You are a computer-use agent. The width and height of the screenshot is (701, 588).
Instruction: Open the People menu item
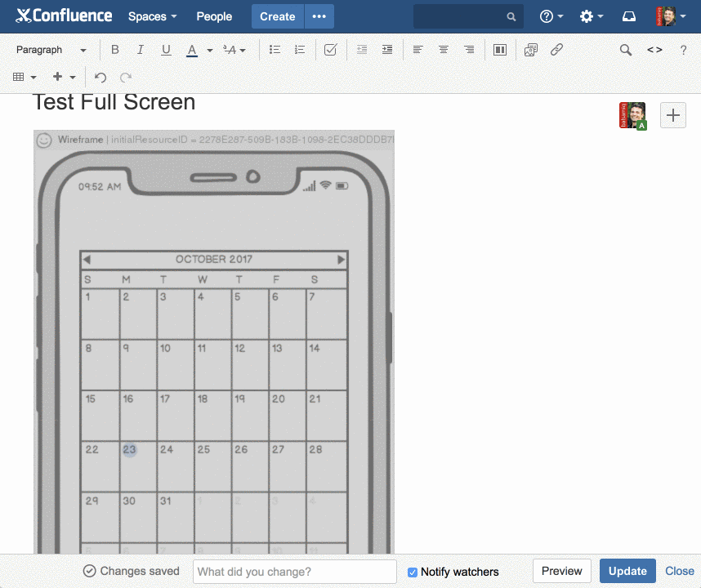(x=214, y=16)
